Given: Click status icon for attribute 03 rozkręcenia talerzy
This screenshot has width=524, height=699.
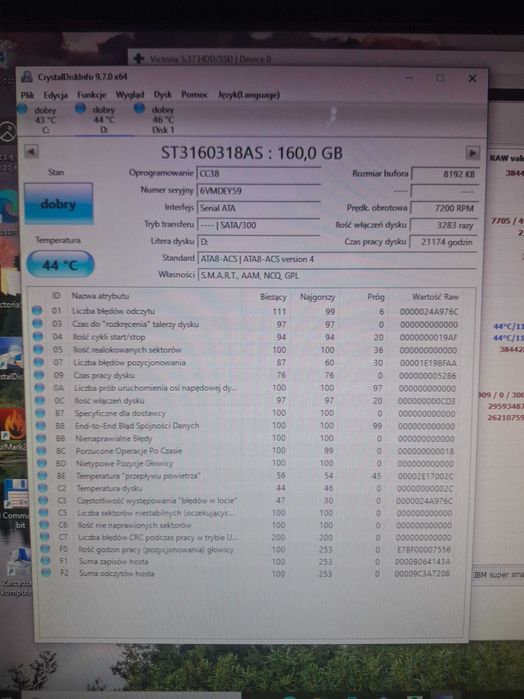Looking at the screenshot, I should [x=37, y=323].
